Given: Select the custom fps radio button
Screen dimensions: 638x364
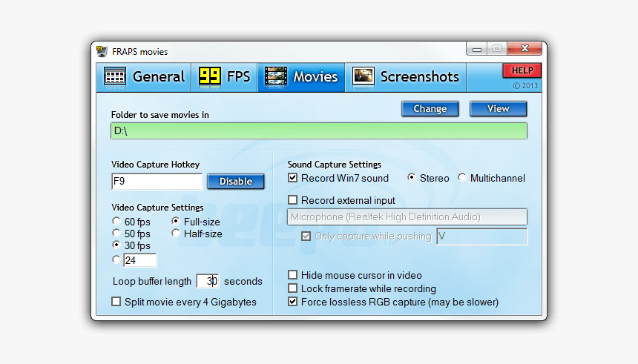Looking at the screenshot, I should point(116,259).
